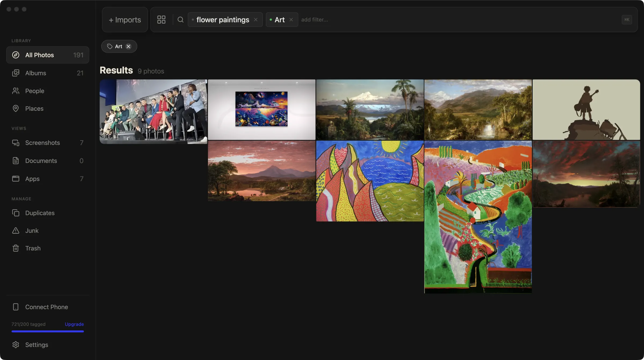The width and height of the screenshot is (644, 360).
Task: Click the Art filter chip label
Action: coord(280,20)
